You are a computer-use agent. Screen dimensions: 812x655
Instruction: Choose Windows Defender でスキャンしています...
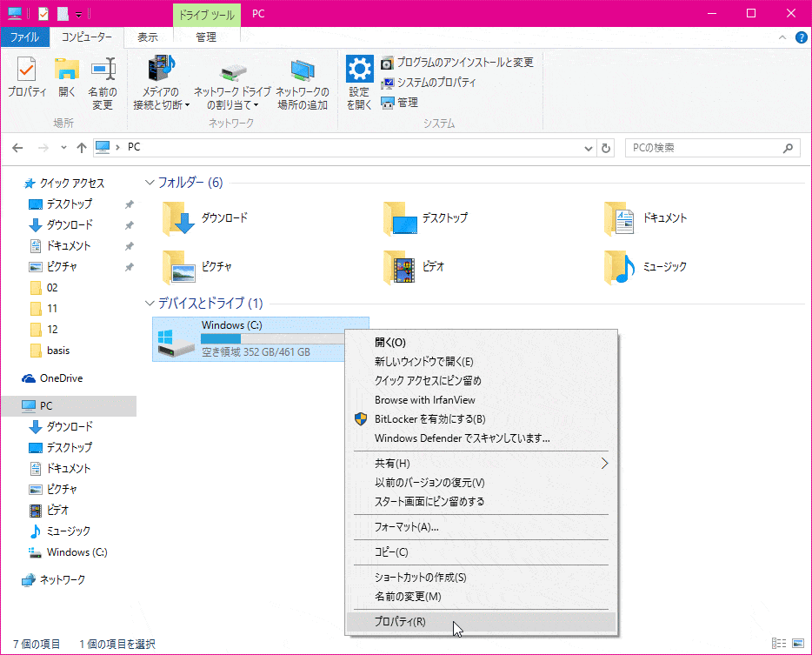482,438
